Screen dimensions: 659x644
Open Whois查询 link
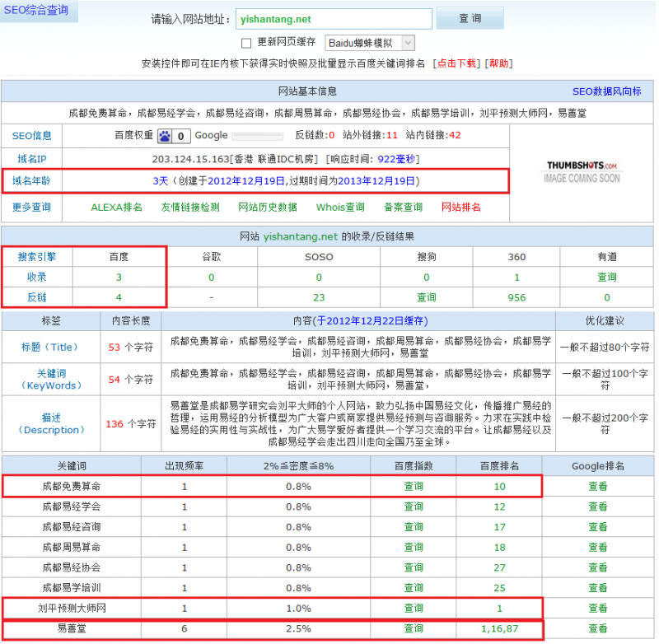(340, 207)
